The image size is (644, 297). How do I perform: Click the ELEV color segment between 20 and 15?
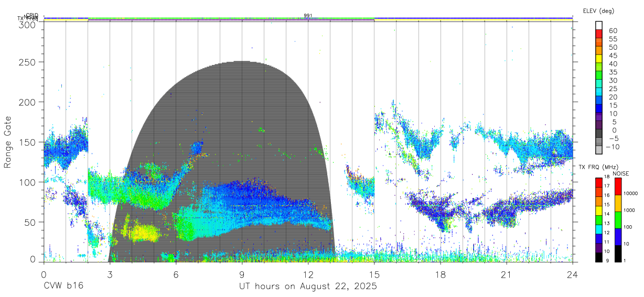tap(599, 101)
